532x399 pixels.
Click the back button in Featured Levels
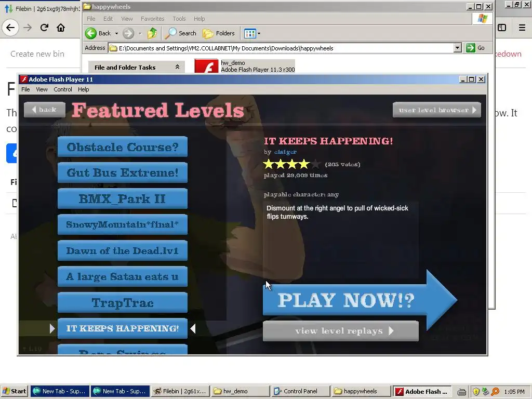pyautogui.click(x=45, y=110)
